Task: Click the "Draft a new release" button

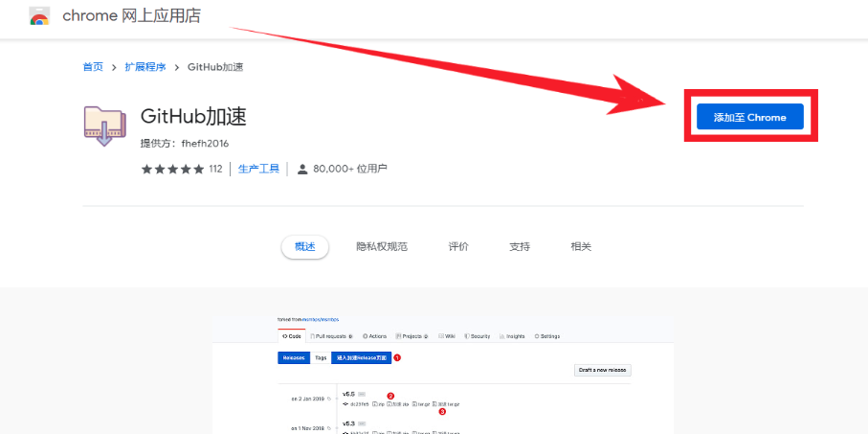Action: 603,370
